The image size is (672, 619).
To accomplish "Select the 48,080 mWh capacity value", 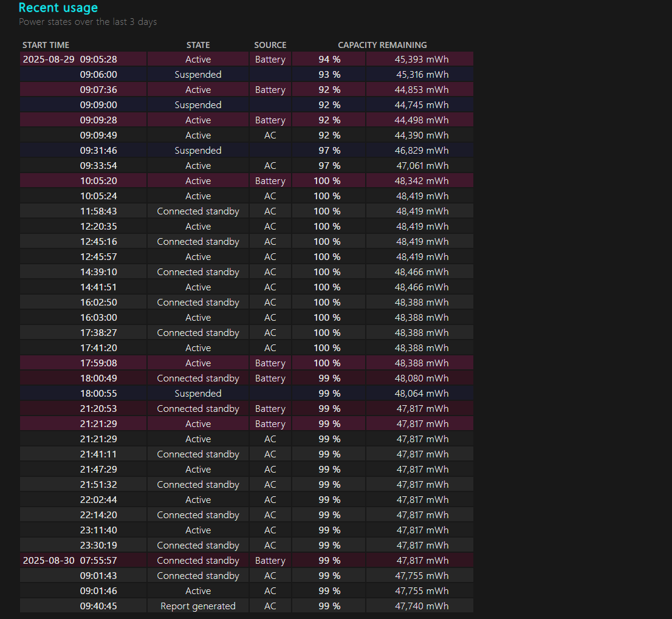I will click(422, 378).
